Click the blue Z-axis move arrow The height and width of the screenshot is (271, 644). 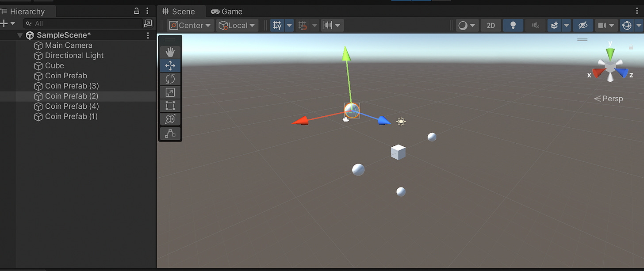383,121
